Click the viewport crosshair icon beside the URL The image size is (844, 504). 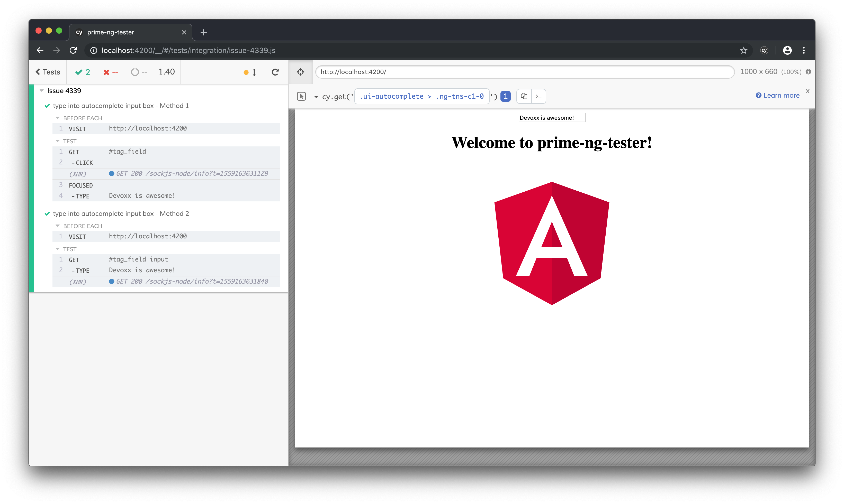(x=300, y=72)
